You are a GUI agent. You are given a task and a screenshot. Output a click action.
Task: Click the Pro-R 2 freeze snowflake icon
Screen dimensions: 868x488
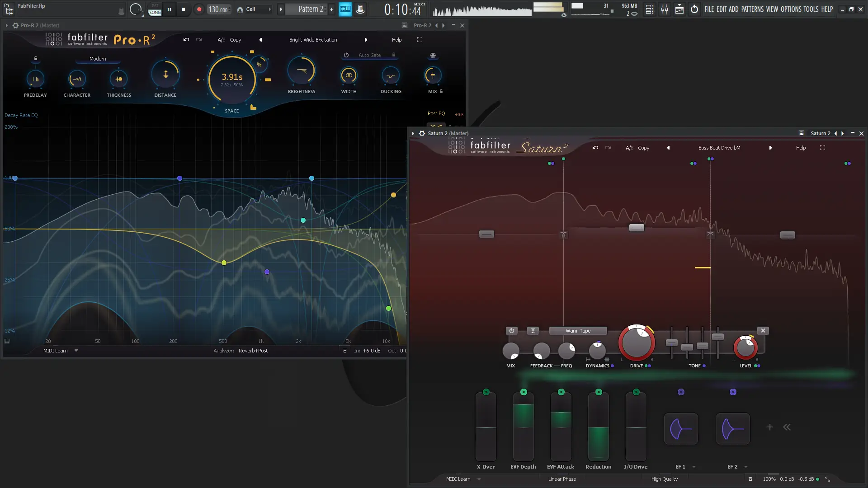click(x=433, y=55)
